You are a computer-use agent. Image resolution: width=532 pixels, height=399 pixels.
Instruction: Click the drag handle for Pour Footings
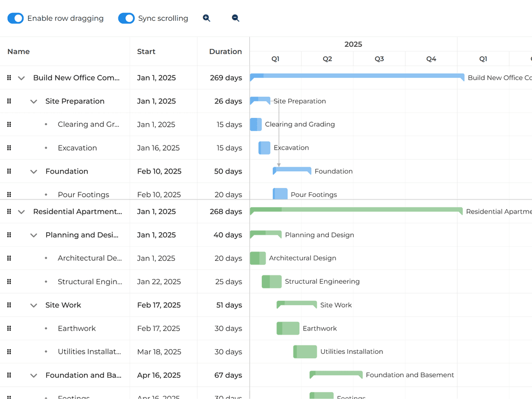pos(9,194)
